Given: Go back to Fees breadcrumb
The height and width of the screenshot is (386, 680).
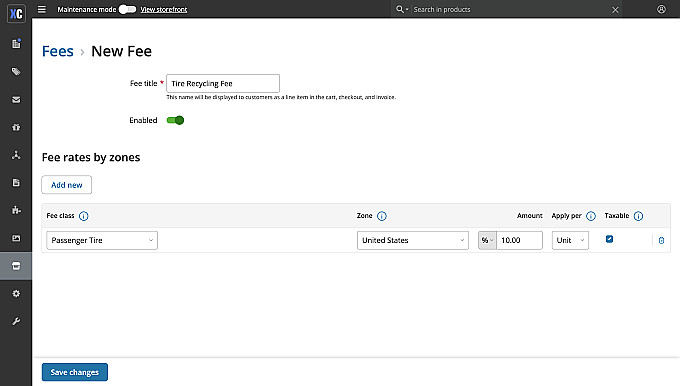Looking at the screenshot, I should point(58,51).
